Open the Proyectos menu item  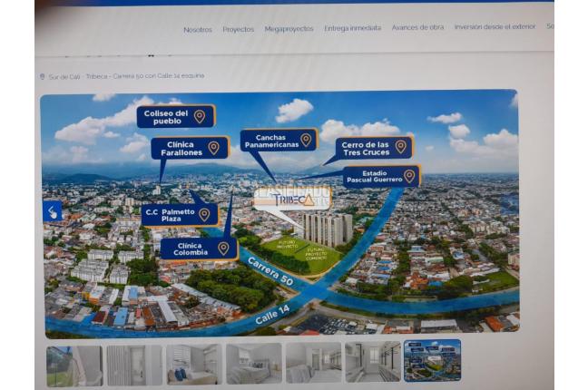pos(238,29)
